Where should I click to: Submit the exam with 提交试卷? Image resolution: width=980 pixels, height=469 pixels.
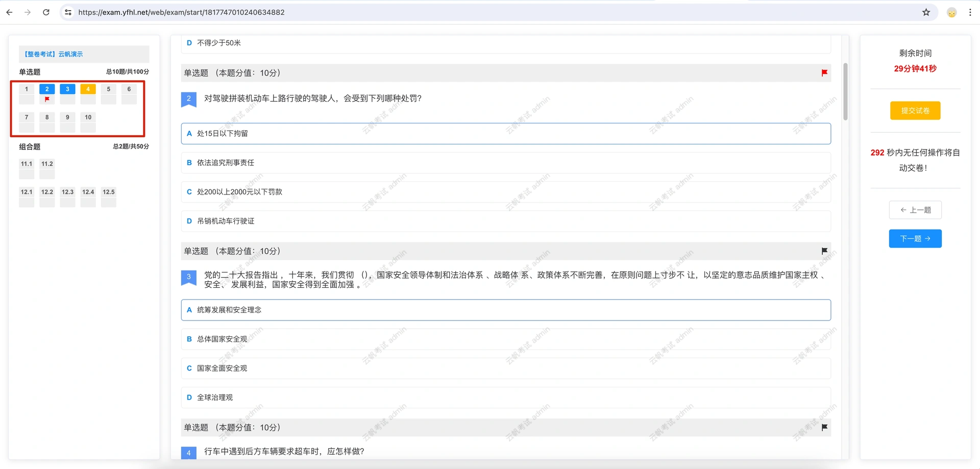pos(915,111)
